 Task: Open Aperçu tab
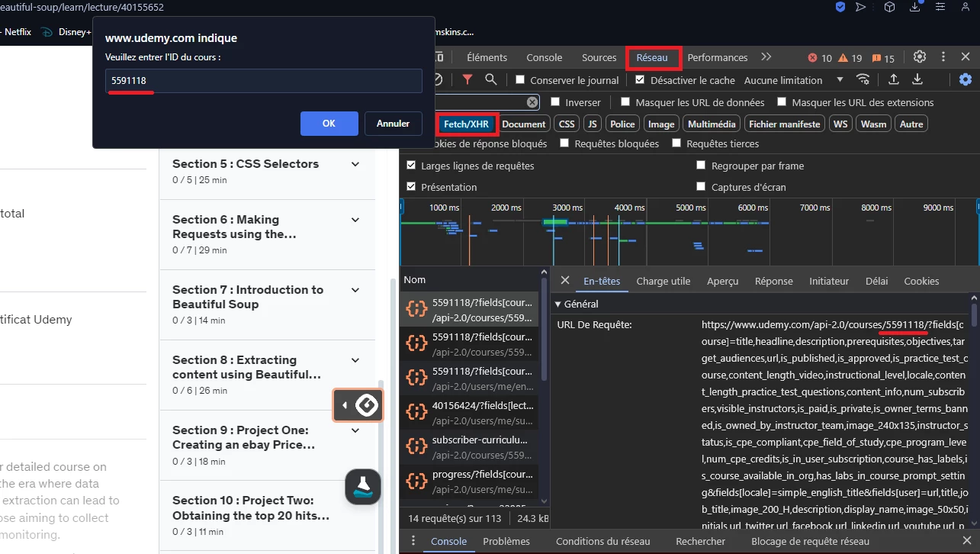(723, 282)
